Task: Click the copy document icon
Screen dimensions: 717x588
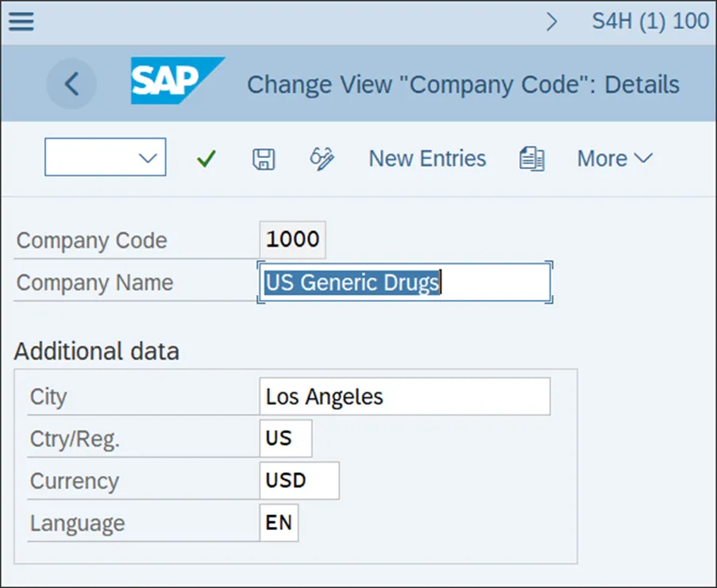Action: [x=531, y=159]
